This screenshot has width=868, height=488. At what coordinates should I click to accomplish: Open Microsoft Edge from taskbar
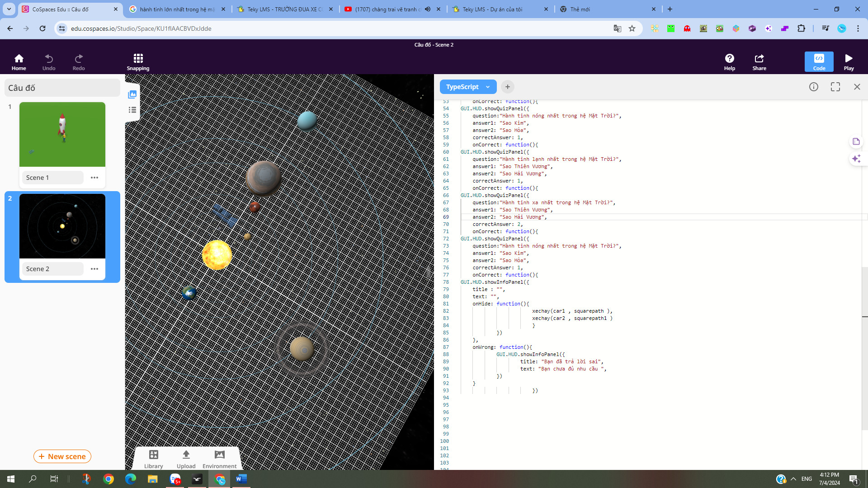130,479
